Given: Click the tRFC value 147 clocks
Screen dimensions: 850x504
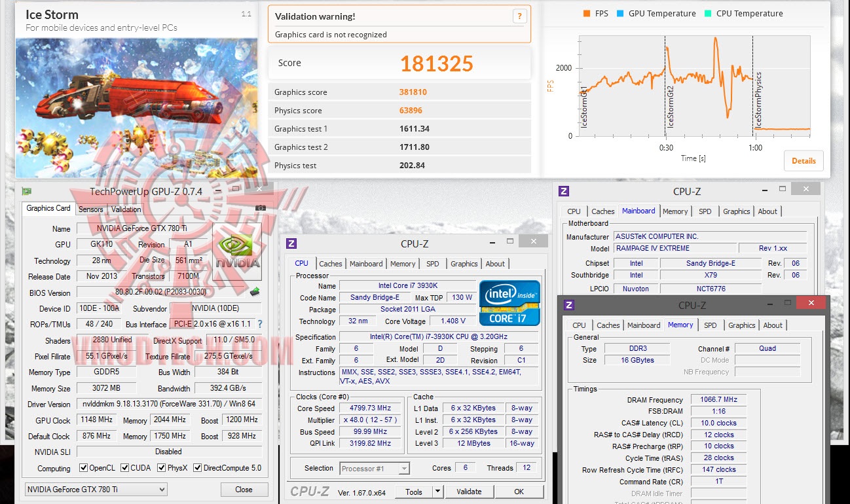Looking at the screenshot, I should [718, 469].
